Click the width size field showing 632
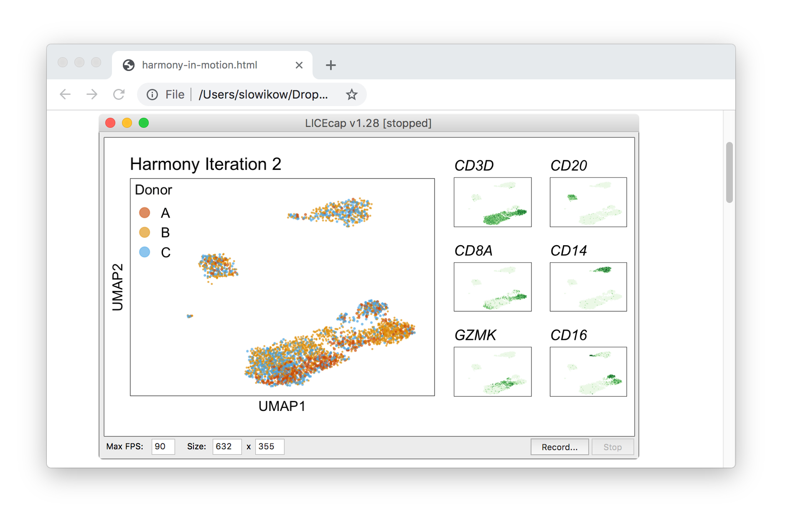Screen dimensions: 788x532 [226, 446]
